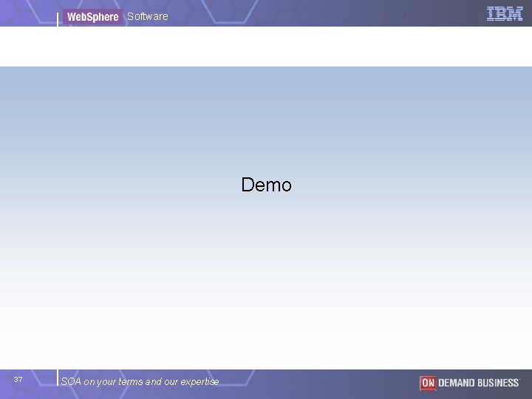
Task: Click the DEMAND BUSINESS text in footer
Action: point(478,383)
